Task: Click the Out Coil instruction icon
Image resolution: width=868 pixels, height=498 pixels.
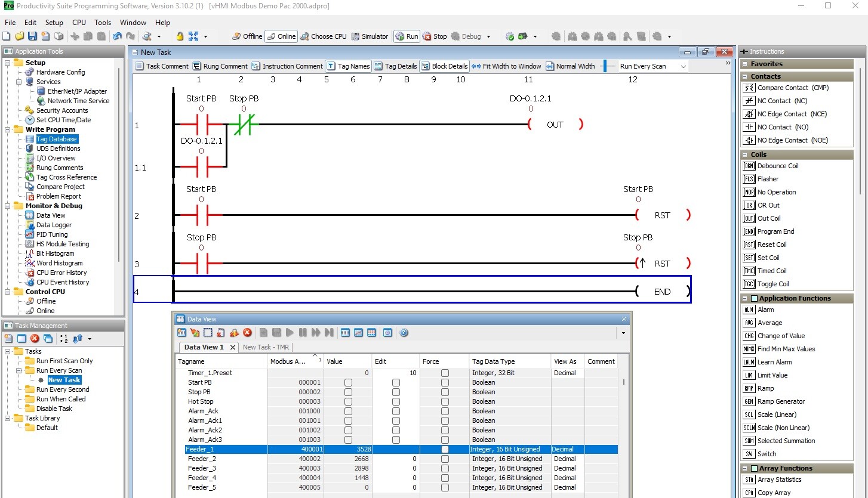Action: click(749, 218)
